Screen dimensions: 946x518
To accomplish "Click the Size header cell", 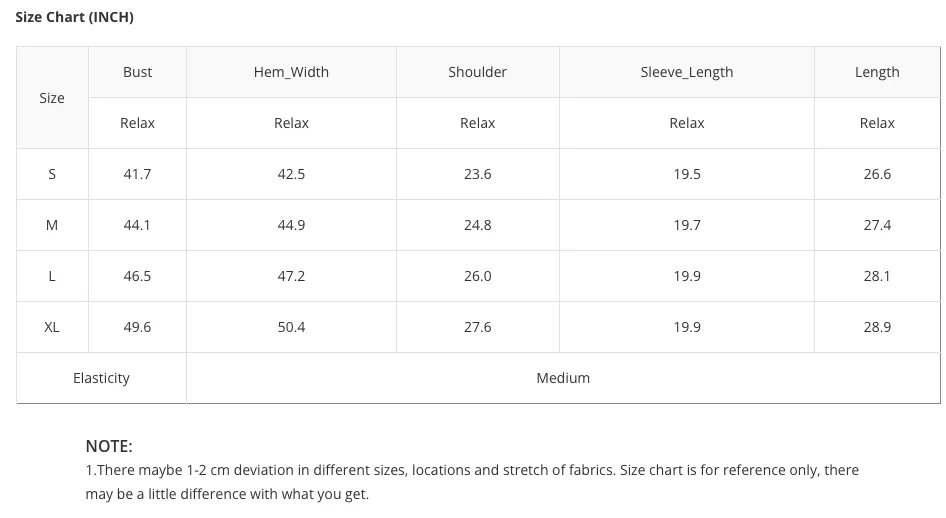I will 52,98.
